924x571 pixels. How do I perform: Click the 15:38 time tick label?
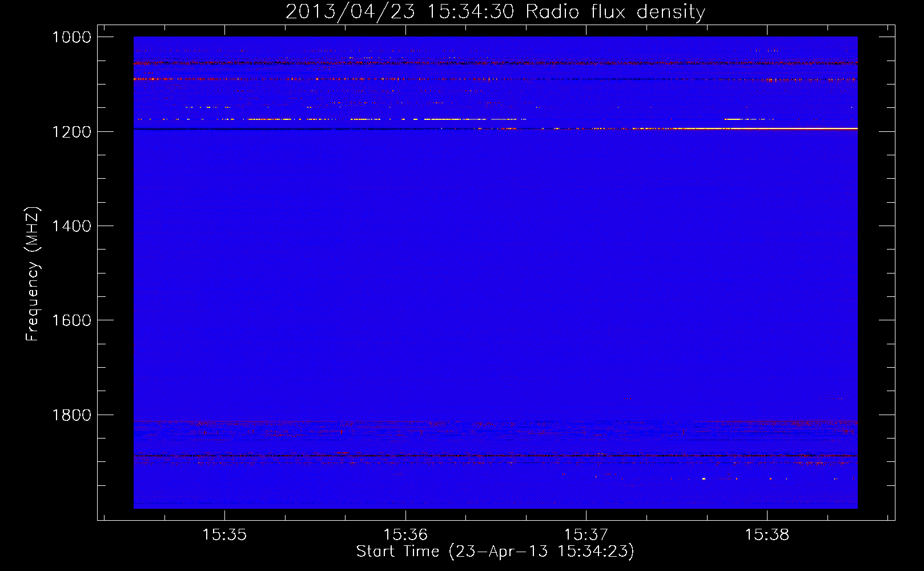click(767, 534)
